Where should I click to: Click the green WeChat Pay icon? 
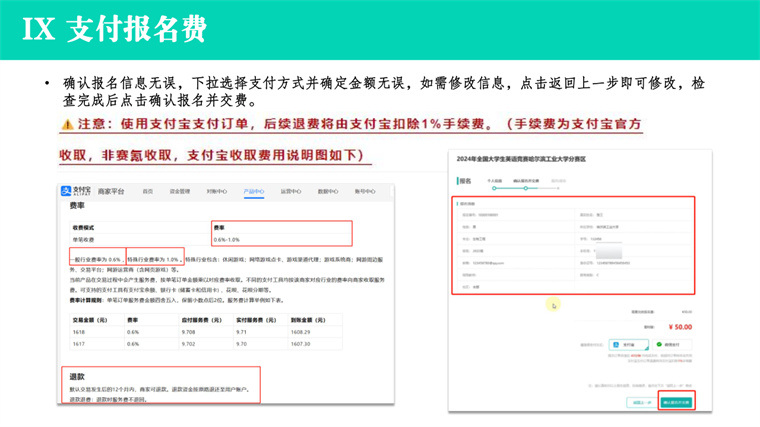click(658, 345)
